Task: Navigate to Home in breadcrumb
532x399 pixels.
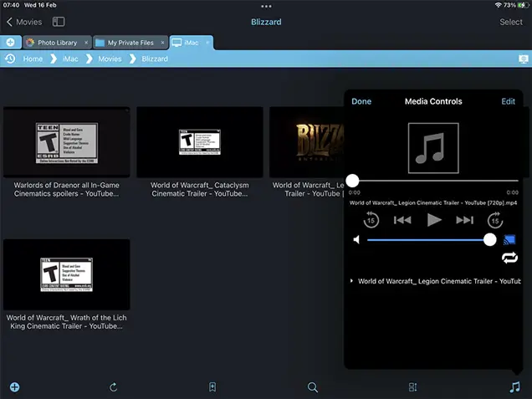Action: click(33, 59)
